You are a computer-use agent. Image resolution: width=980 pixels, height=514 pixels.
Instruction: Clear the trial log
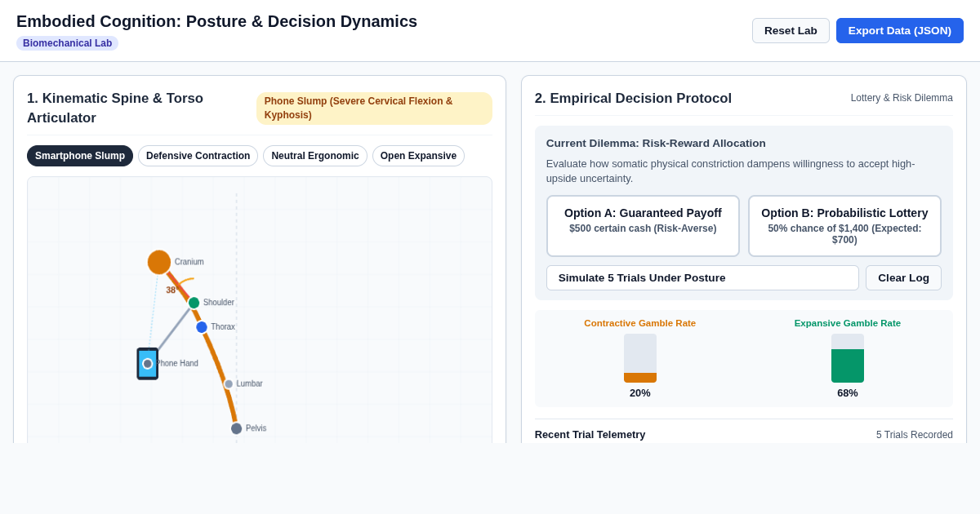point(903,277)
